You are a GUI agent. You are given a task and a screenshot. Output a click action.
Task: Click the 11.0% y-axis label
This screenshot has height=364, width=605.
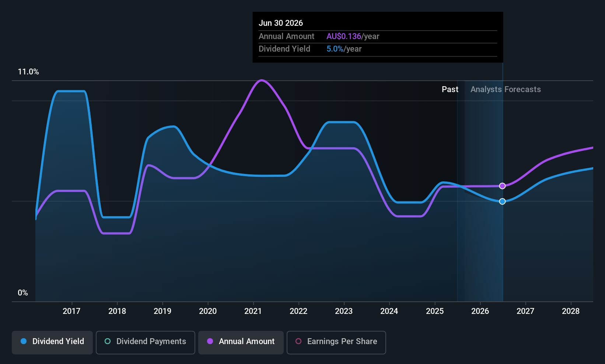pyautogui.click(x=28, y=72)
